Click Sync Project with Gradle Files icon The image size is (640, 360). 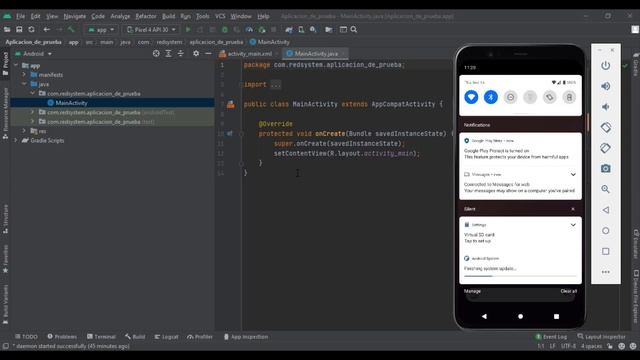[x=289, y=29]
